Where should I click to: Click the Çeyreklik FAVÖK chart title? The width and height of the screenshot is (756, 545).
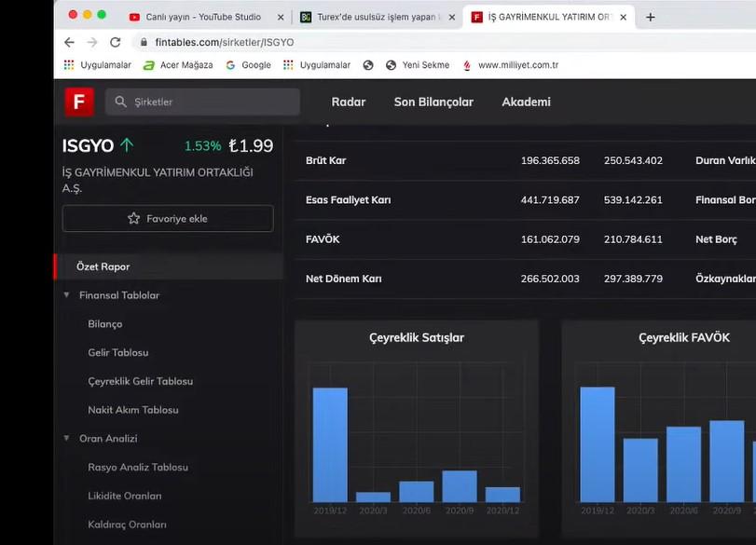click(684, 338)
